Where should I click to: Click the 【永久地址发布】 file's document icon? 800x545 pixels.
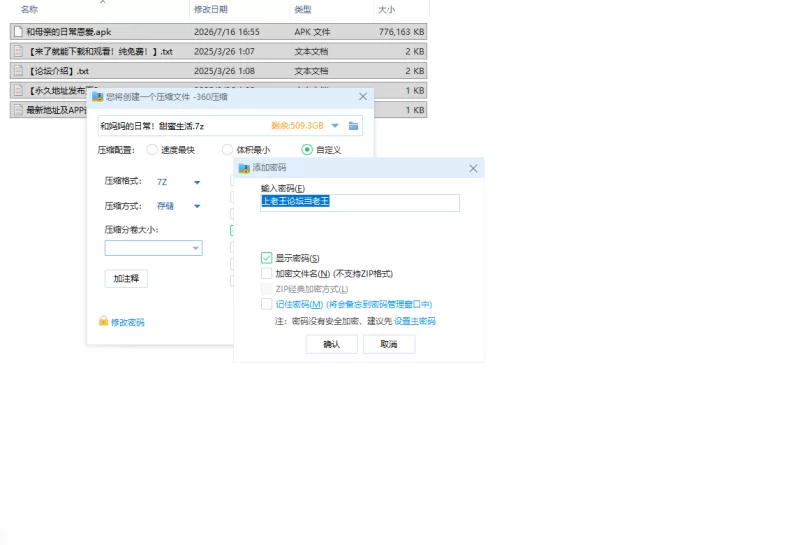[18, 90]
